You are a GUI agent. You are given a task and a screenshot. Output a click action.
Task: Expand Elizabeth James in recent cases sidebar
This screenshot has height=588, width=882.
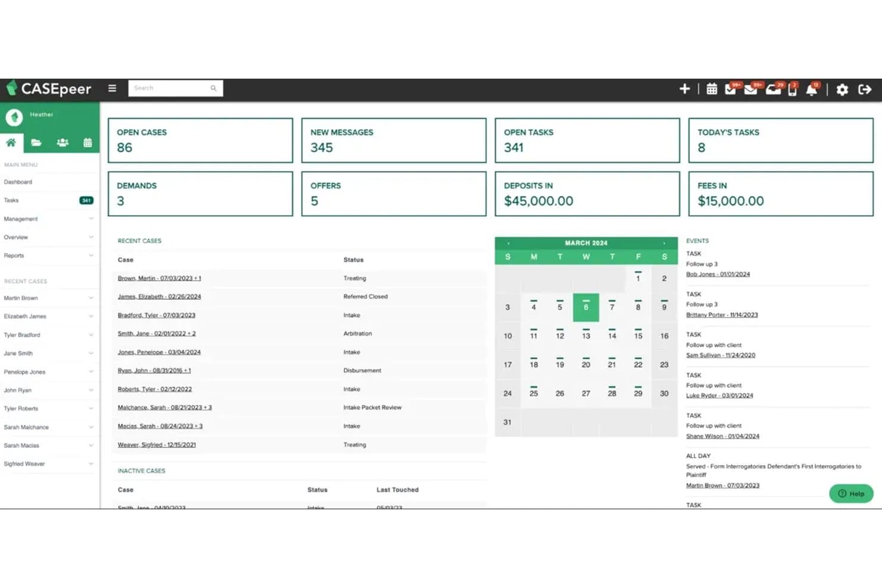(x=49, y=316)
